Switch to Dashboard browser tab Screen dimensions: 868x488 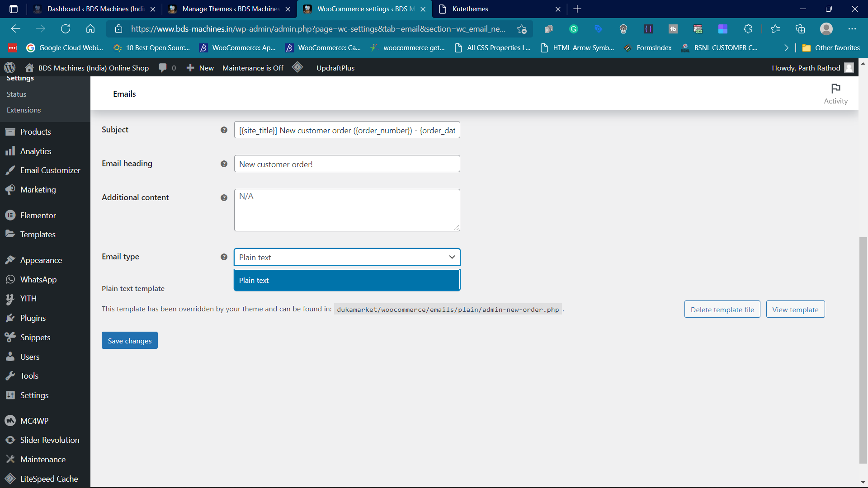click(x=94, y=9)
